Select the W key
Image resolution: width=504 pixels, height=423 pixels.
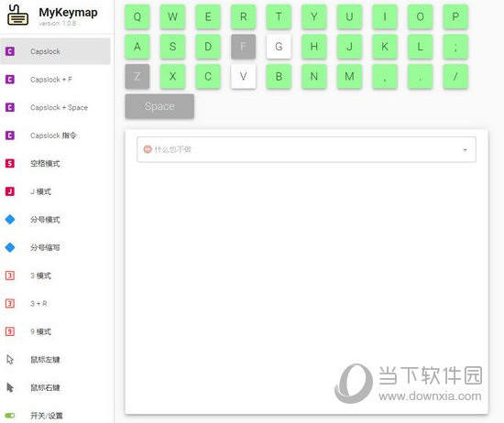tap(172, 16)
